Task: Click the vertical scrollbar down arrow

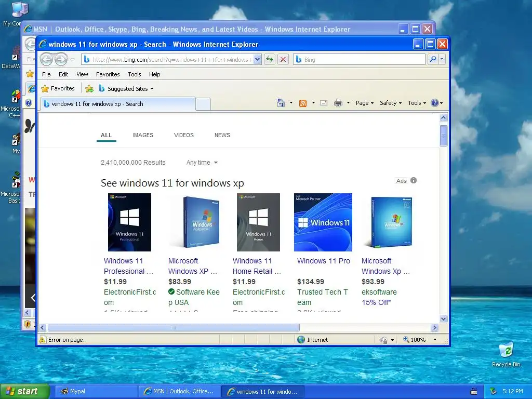Action: tap(444, 318)
